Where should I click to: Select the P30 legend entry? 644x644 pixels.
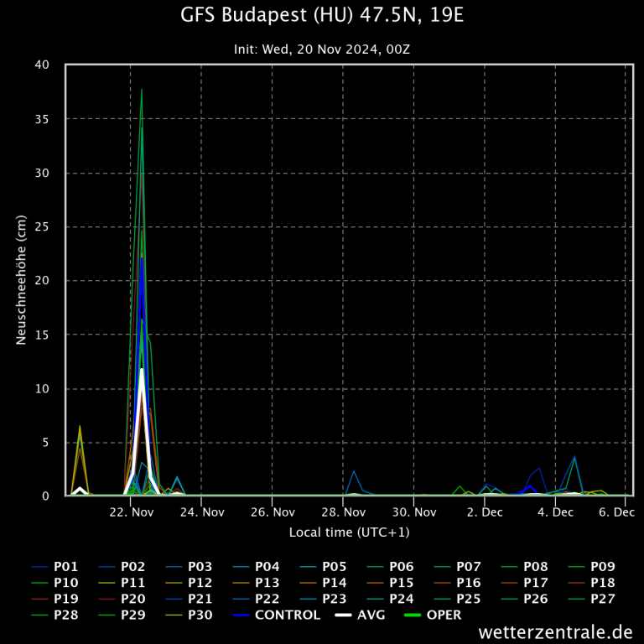pos(201,615)
